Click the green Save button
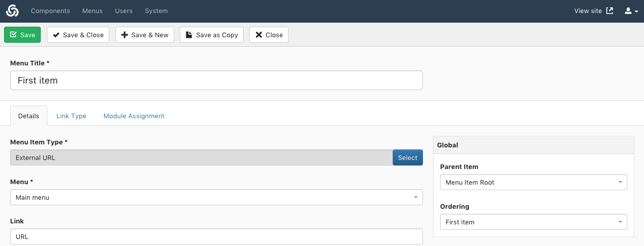This screenshot has height=246, width=644. tap(22, 35)
